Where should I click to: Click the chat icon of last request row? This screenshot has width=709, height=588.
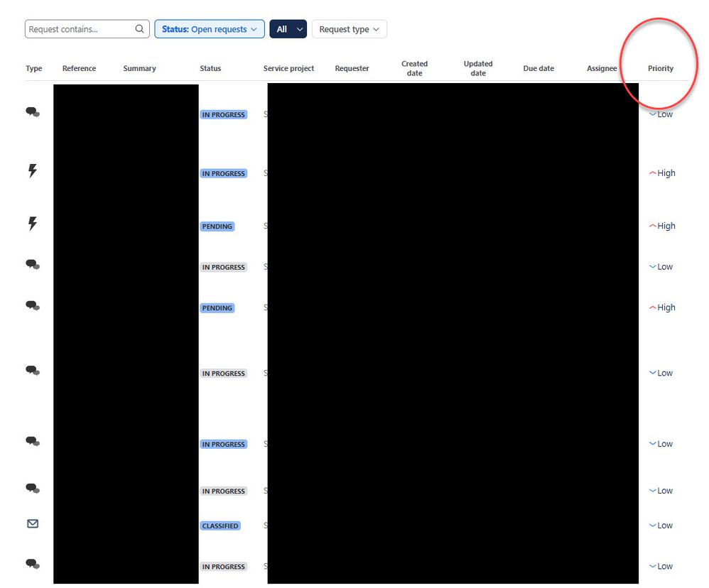[33, 564]
